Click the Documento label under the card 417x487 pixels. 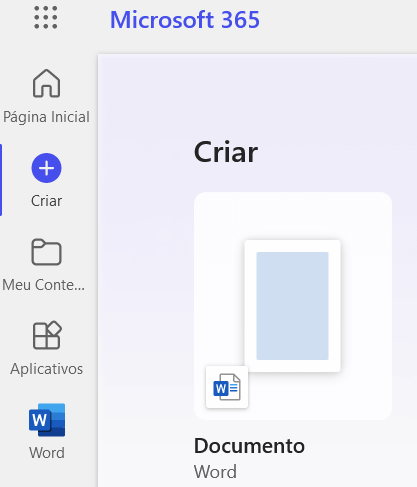click(249, 446)
